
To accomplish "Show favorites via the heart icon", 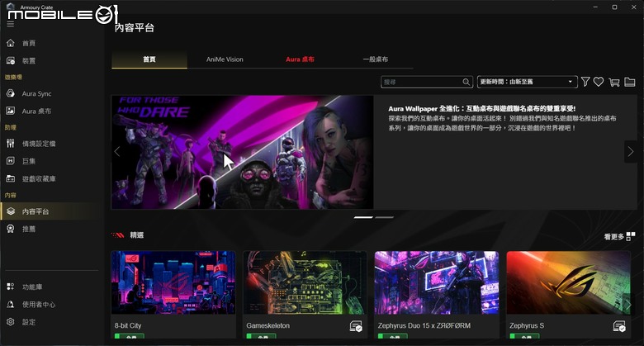I will click(599, 82).
